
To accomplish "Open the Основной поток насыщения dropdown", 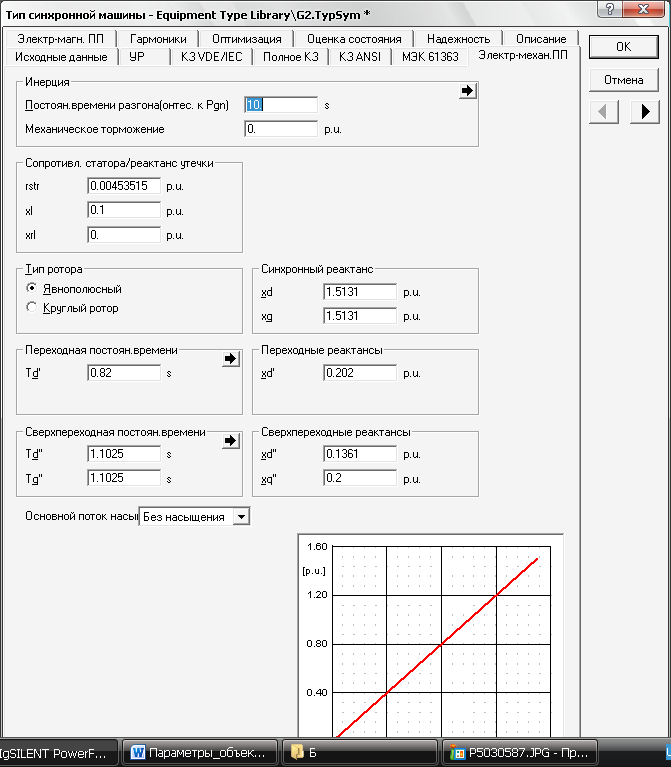I will [241, 517].
